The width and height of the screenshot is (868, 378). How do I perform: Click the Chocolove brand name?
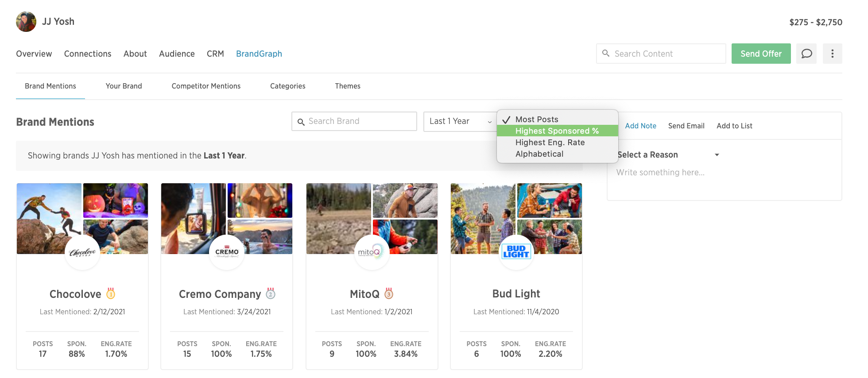click(75, 294)
